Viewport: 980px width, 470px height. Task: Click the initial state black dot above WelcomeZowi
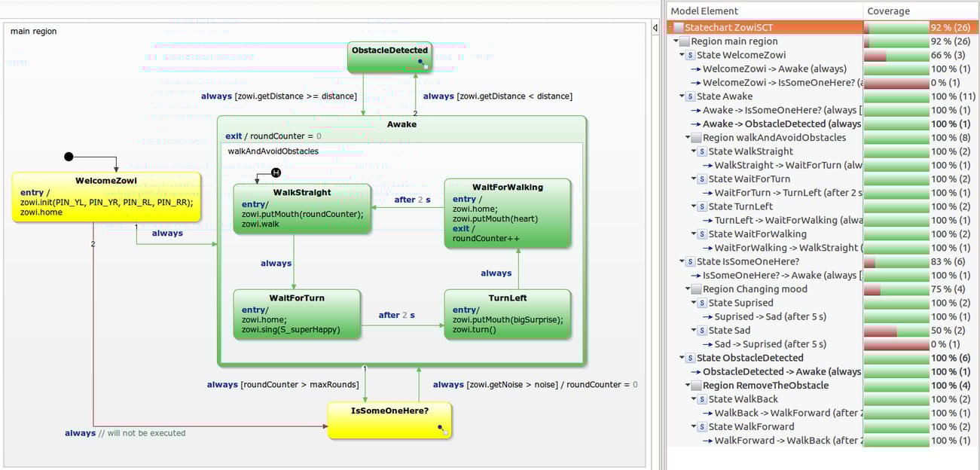pyautogui.click(x=69, y=155)
